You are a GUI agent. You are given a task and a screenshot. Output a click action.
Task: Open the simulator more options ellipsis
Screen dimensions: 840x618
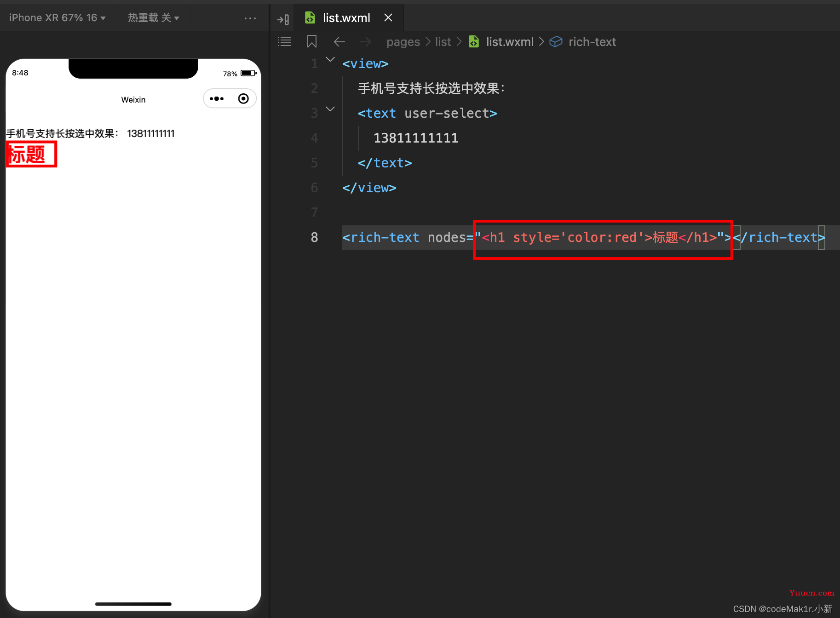coord(250,18)
